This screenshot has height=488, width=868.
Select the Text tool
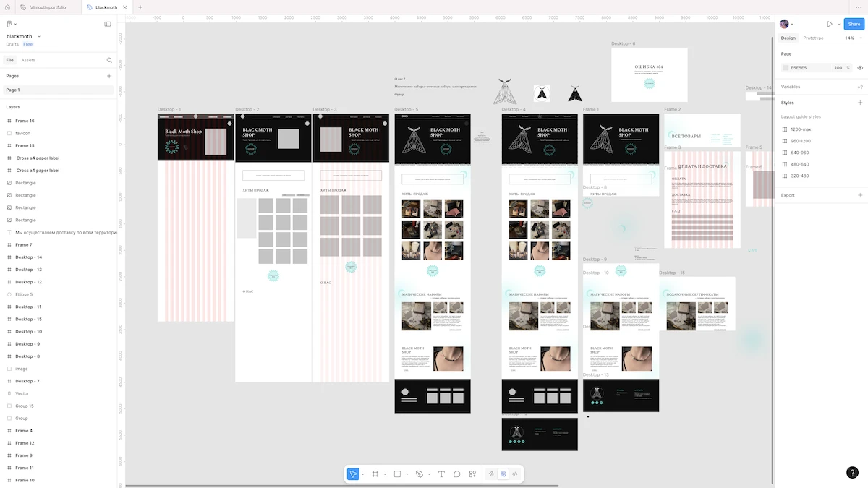pyautogui.click(x=441, y=474)
